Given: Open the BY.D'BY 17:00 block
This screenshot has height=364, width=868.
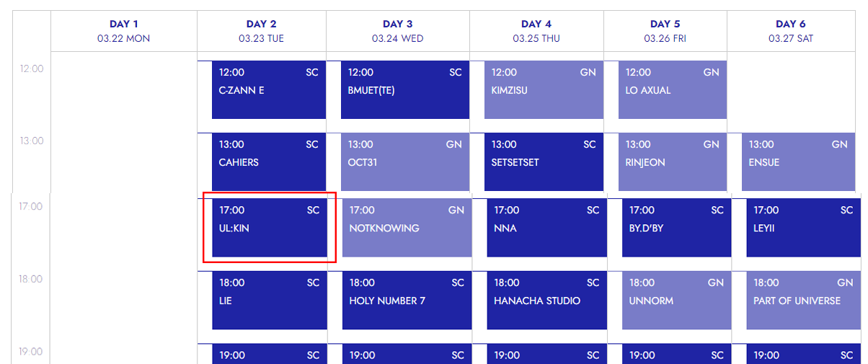Looking at the screenshot, I should coord(676,228).
